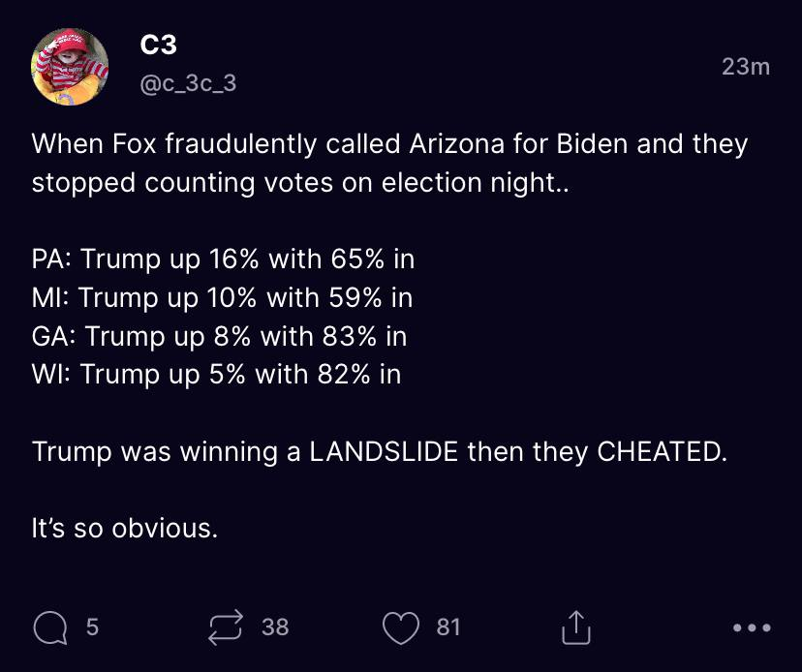Image resolution: width=802 pixels, height=672 pixels.
Task: Click the sentence containing LANDSLIDE
Action: [379, 451]
